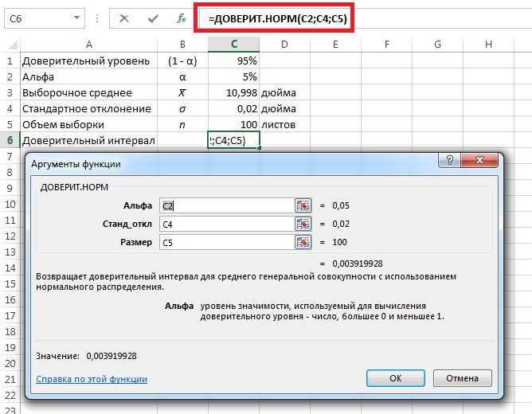Click the Значение result 0,003919928

tap(111, 356)
